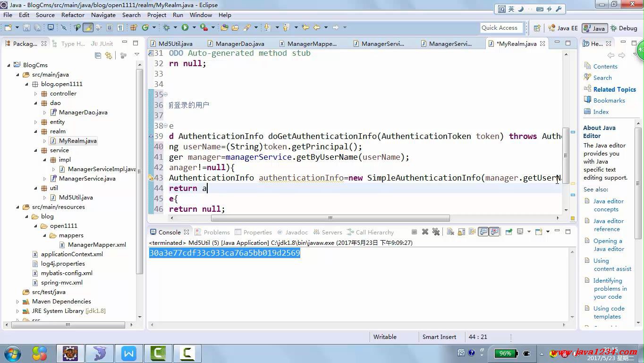The width and height of the screenshot is (644, 363).
Task: Open Java editor concepts link
Action: click(x=608, y=205)
